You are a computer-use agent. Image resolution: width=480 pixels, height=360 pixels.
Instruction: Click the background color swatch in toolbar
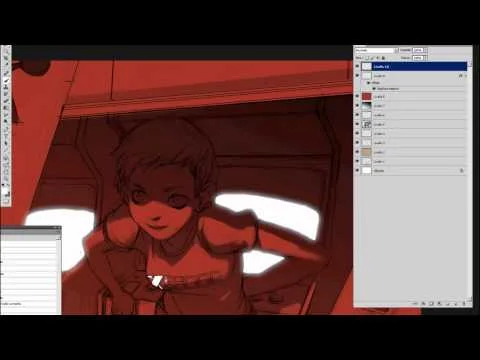click(x=8, y=194)
